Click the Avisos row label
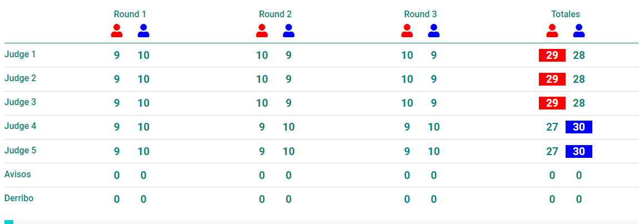 tap(18, 174)
